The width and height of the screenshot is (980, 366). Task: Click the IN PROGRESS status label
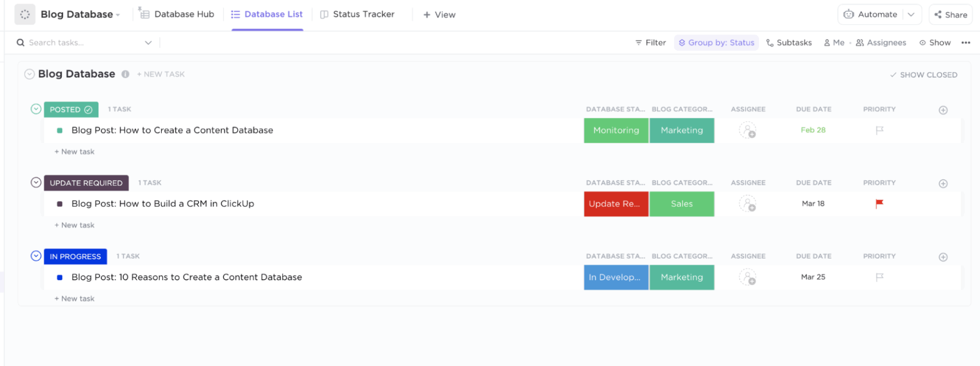(76, 257)
